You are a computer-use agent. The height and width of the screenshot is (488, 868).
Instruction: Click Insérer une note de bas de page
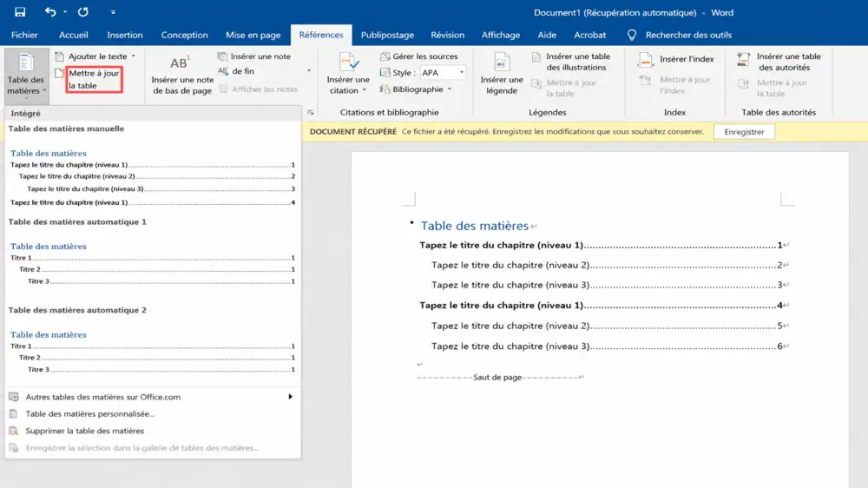point(182,75)
